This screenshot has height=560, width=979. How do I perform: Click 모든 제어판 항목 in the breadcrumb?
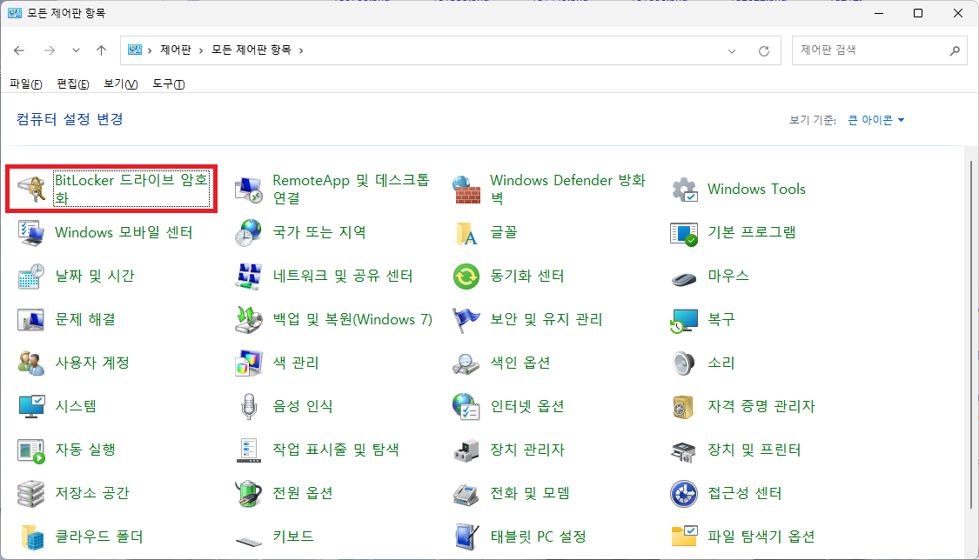point(251,50)
